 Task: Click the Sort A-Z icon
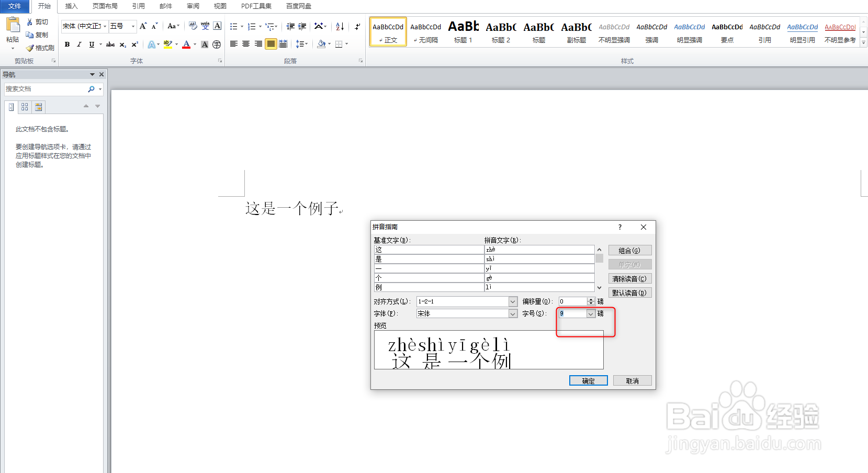[x=340, y=26]
